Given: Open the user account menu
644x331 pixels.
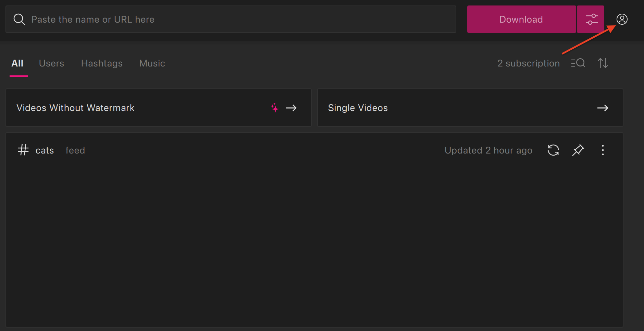Looking at the screenshot, I should pyautogui.click(x=622, y=19).
